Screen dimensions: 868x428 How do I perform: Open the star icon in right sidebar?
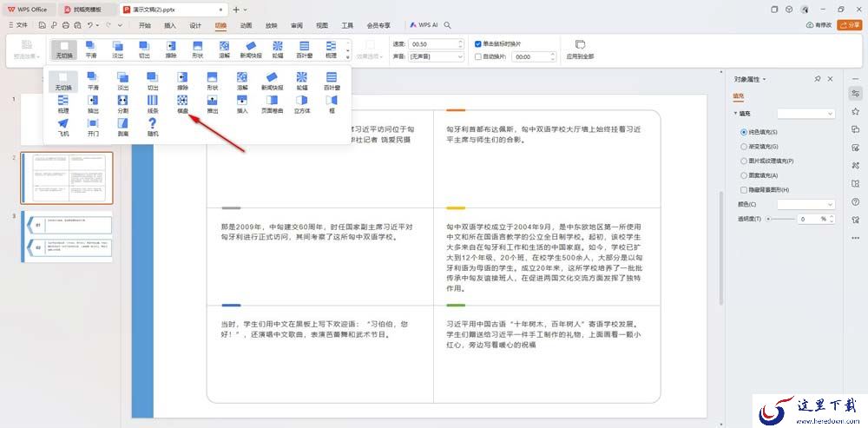pyautogui.click(x=855, y=111)
